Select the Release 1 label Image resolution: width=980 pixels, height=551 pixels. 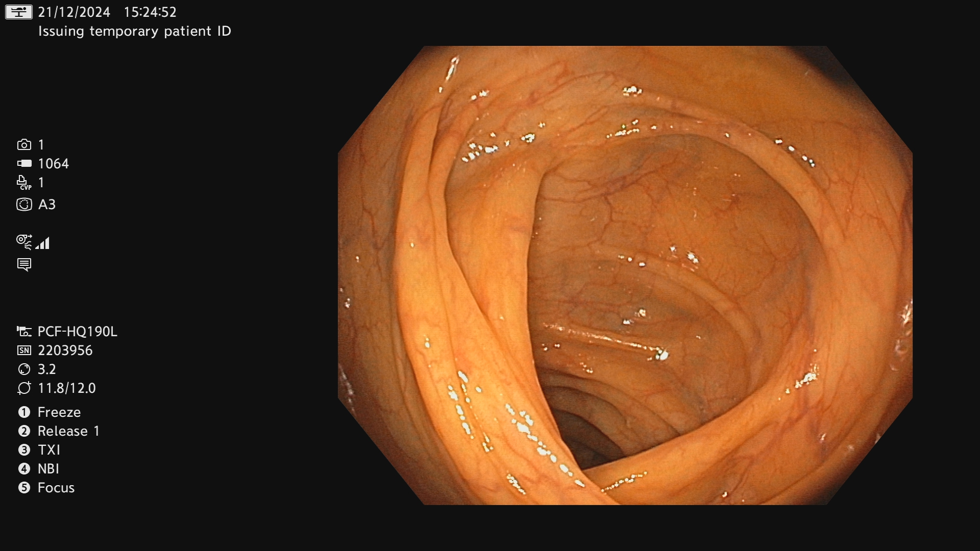[x=69, y=431]
